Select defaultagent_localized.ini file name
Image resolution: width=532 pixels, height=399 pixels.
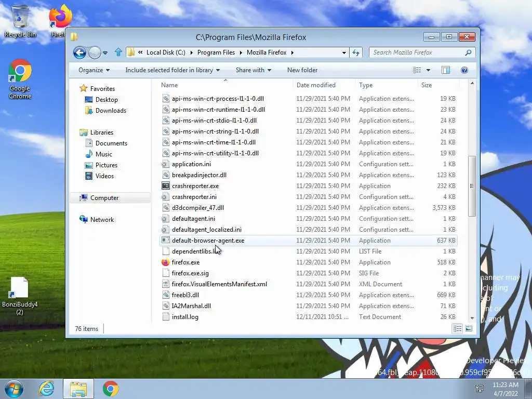click(207, 229)
